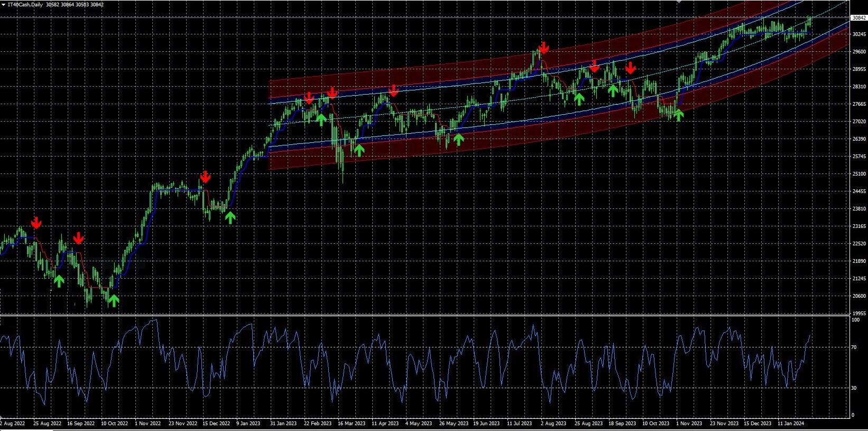Click the 23165 price axis label

(859, 226)
